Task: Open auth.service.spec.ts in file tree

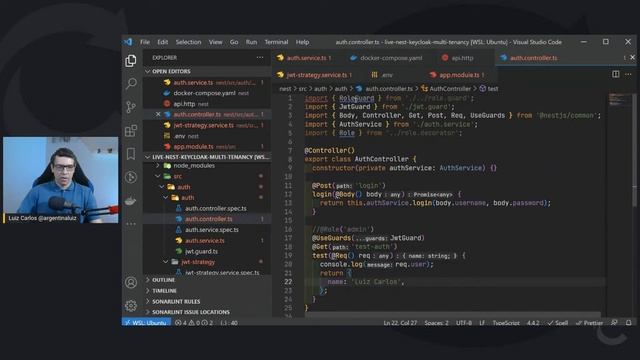Action: pos(207,230)
